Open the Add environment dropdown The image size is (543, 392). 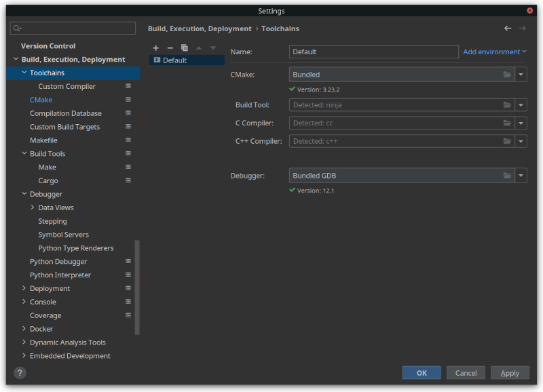[x=495, y=52]
